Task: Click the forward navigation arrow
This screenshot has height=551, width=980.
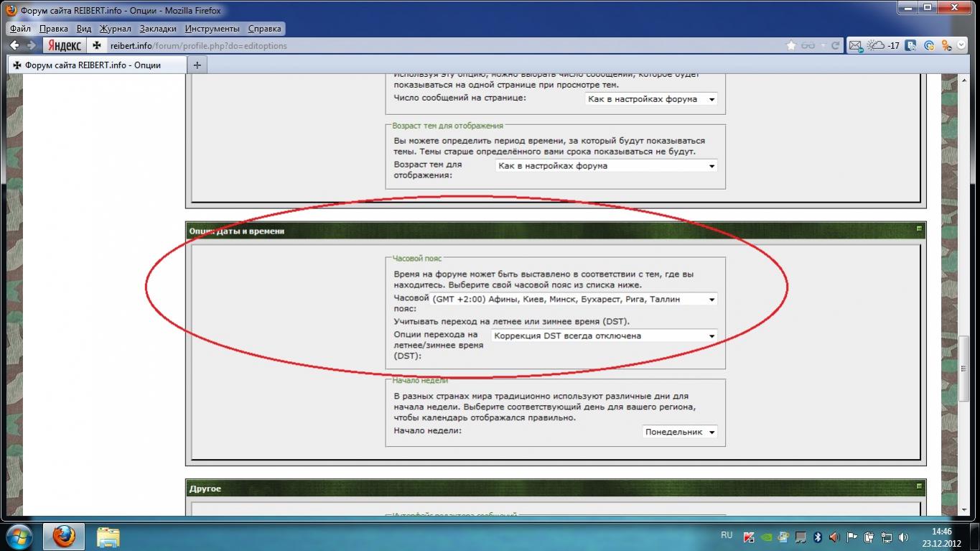Action: click(x=31, y=45)
